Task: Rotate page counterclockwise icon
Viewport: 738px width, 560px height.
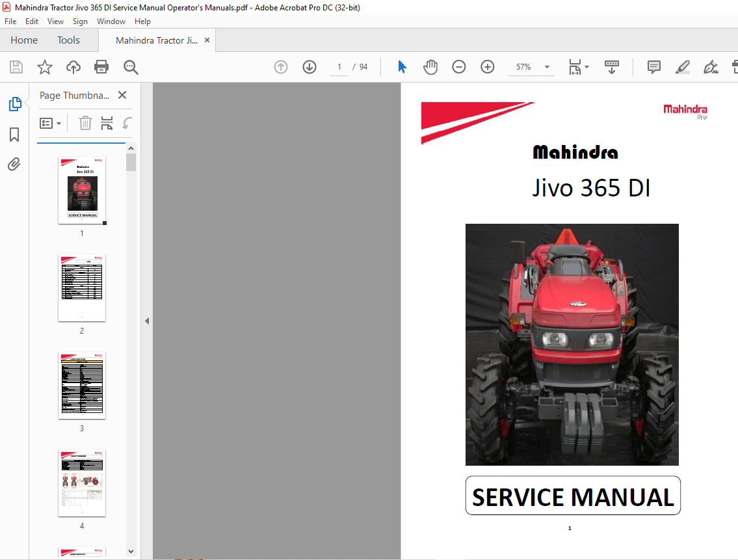Action: point(127,123)
